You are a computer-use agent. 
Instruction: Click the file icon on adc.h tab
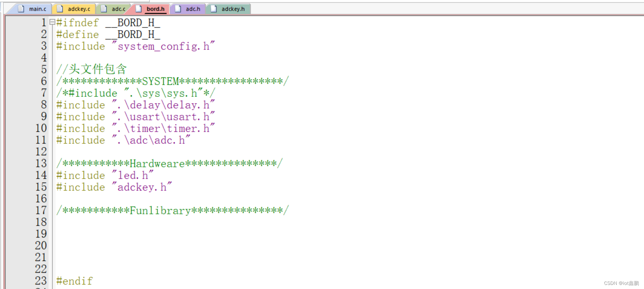(x=178, y=9)
